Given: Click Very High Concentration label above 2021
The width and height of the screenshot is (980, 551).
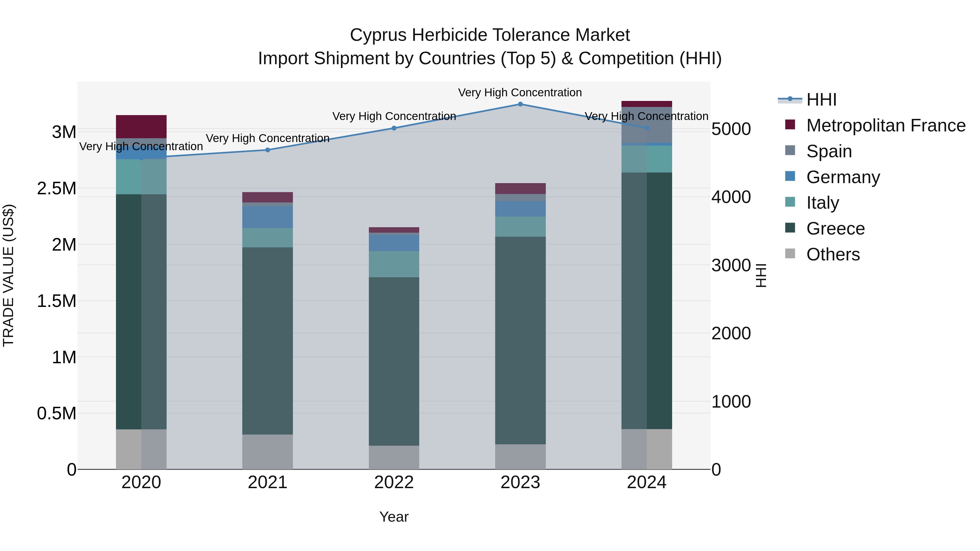Looking at the screenshot, I should point(267,138).
